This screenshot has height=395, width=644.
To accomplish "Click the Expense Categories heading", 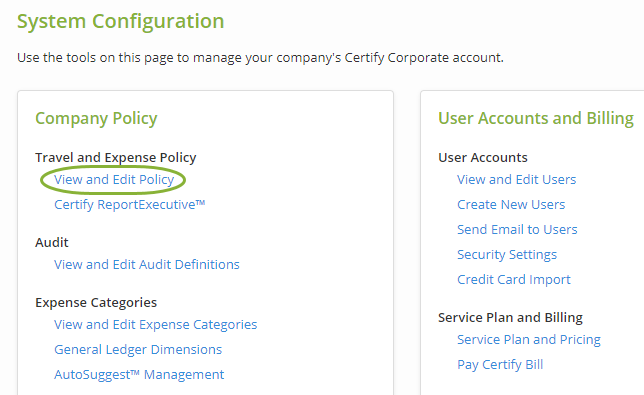I will tap(96, 303).
